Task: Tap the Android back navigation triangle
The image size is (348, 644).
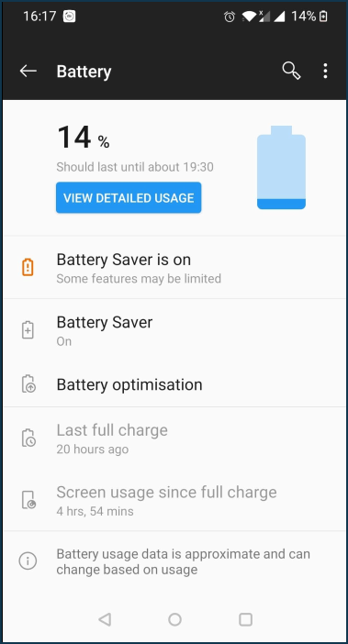Action: 105,619
